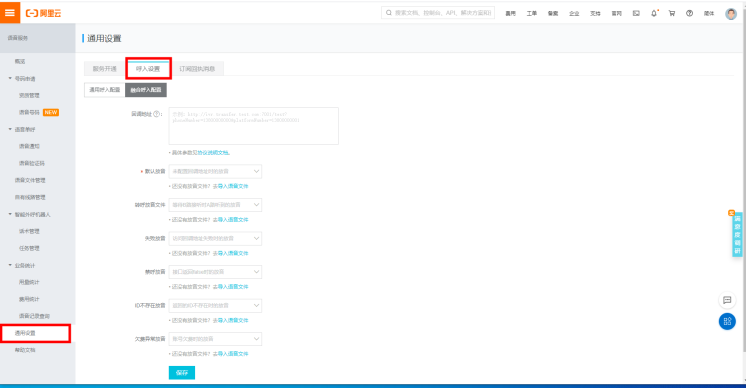Click the notification bell icon
The height and width of the screenshot is (388, 746).
[x=654, y=13]
